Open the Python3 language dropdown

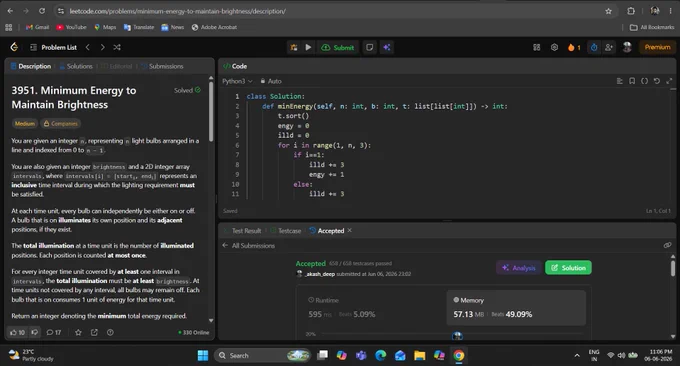pyautogui.click(x=237, y=81)
